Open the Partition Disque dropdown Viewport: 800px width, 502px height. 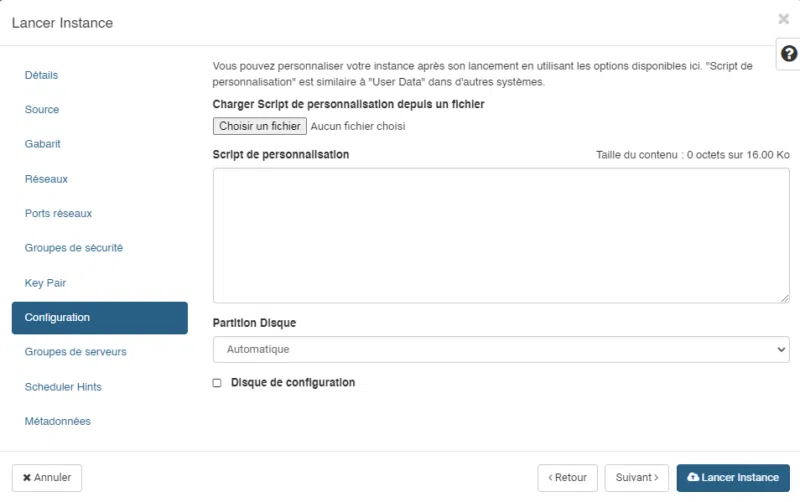501,349
